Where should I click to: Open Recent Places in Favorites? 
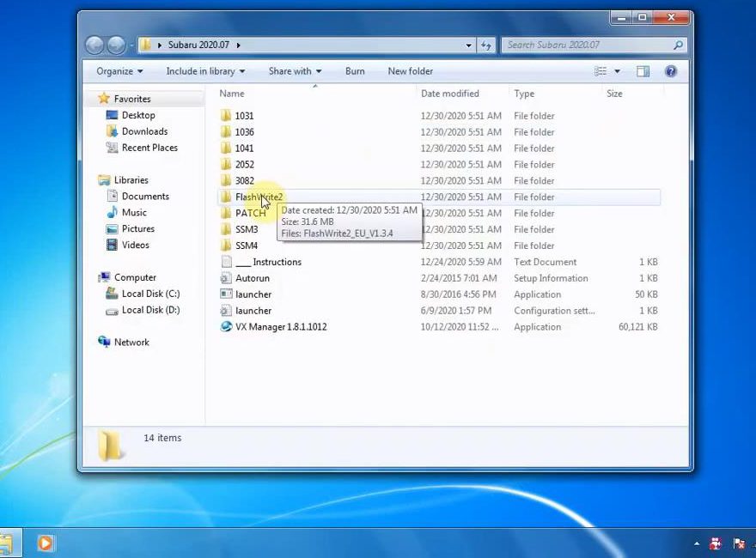[x=149, y=148]
